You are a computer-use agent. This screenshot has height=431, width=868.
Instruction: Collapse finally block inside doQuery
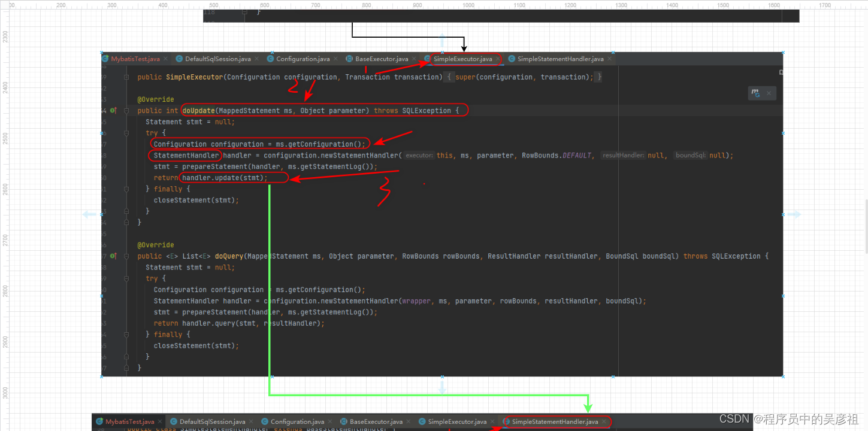pyautogui.click(x=126, y=334)
